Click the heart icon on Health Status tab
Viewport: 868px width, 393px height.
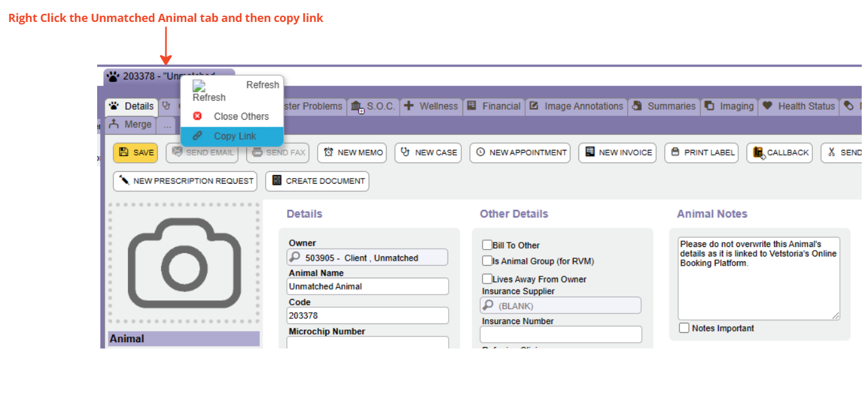(767, 106)
